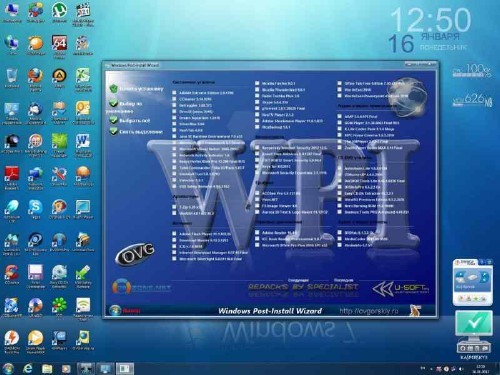Screen dimensions: 500x375
Task: Click the green-shield begin installation button
Action: (x=136, y=89)
